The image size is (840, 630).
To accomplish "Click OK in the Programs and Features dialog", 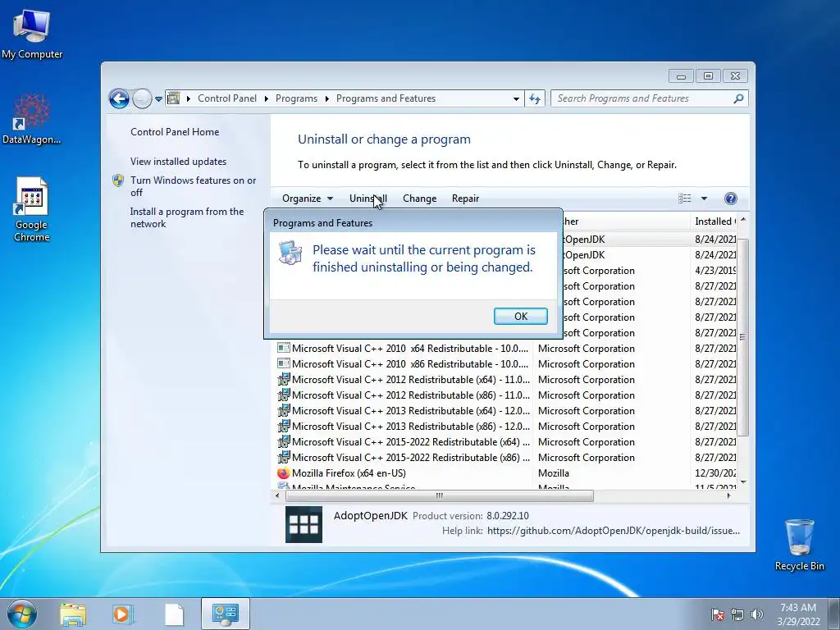I will coord(520,316).
